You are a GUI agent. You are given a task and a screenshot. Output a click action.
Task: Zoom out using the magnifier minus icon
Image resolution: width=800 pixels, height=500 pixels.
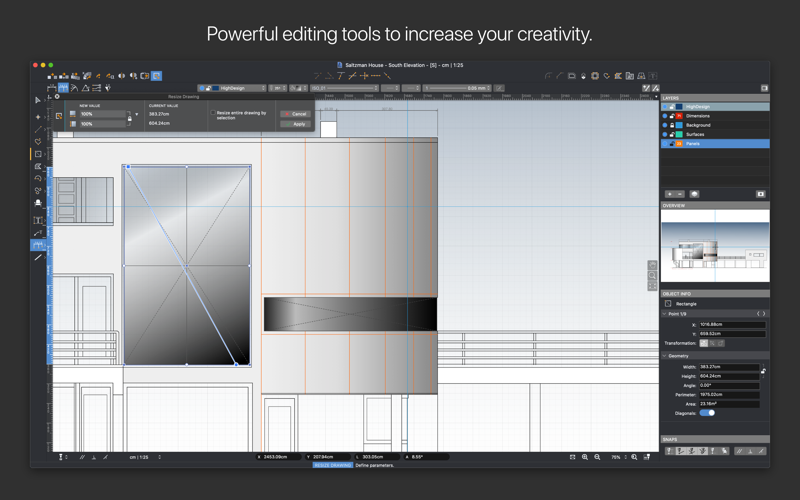pos(597,457)
